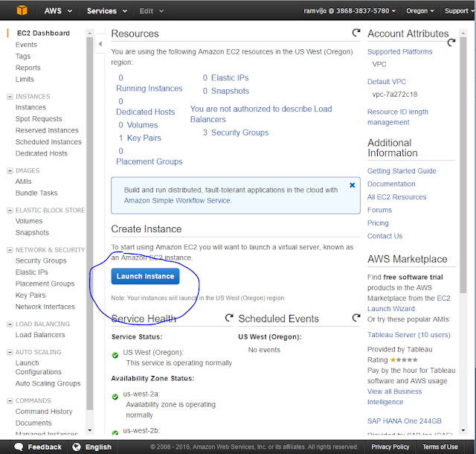Open the Oregon region dropdown

click(x=420, y=11)
